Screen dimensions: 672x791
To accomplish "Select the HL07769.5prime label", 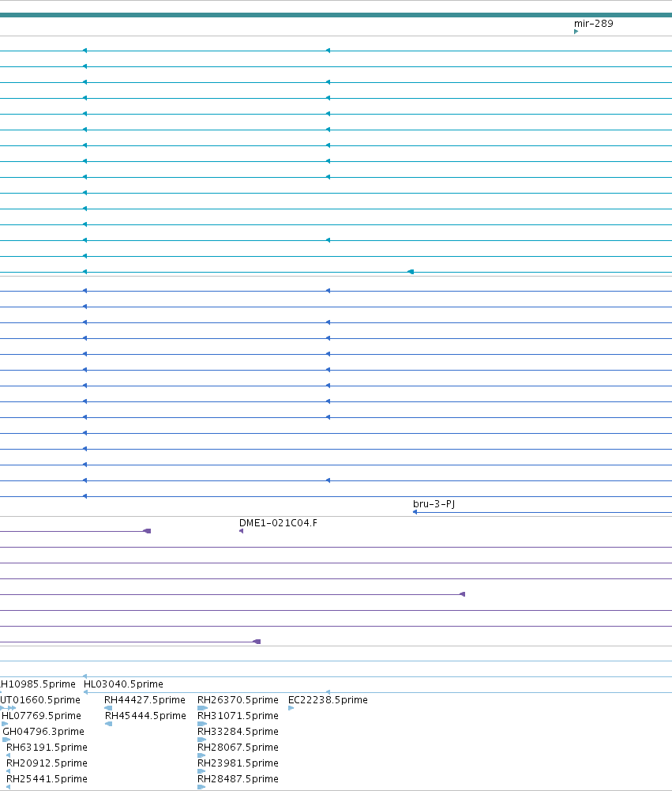I will point(41,715).
